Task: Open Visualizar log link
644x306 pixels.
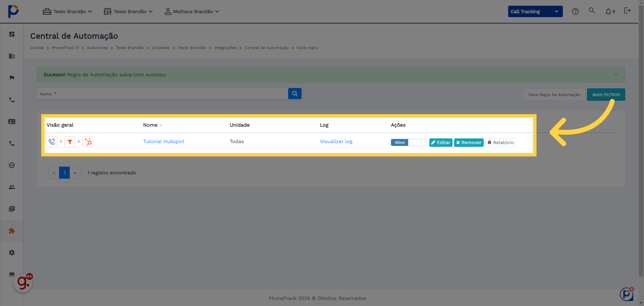Action: pyautogui.click(x=336, y=141)
